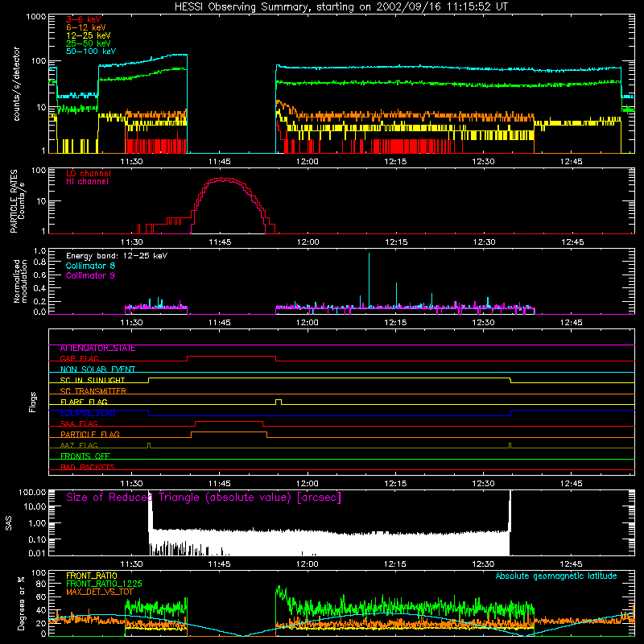Click the short yellow FLARE_FLAG pulse

279,402
